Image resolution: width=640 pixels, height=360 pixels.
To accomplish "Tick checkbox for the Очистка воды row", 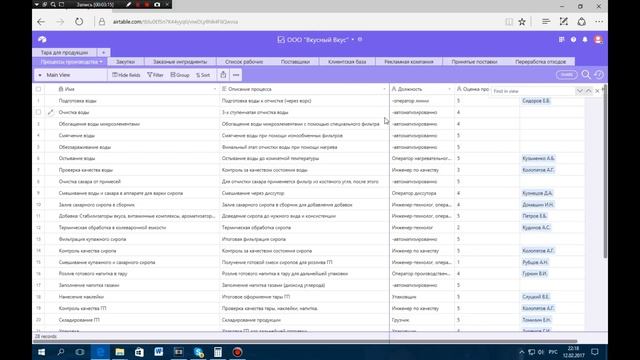I will click(x=38, y=112).
